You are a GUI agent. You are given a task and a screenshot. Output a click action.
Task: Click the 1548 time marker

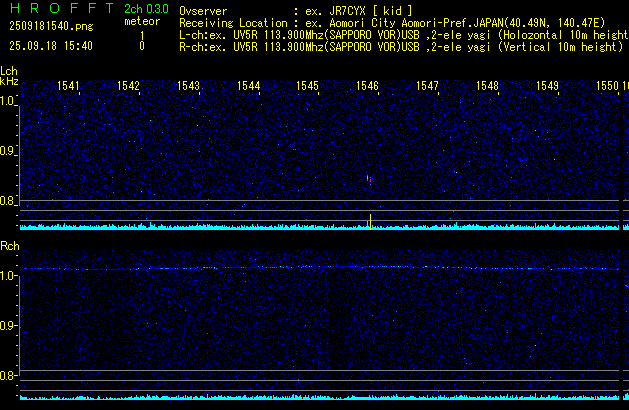(487, 86)
